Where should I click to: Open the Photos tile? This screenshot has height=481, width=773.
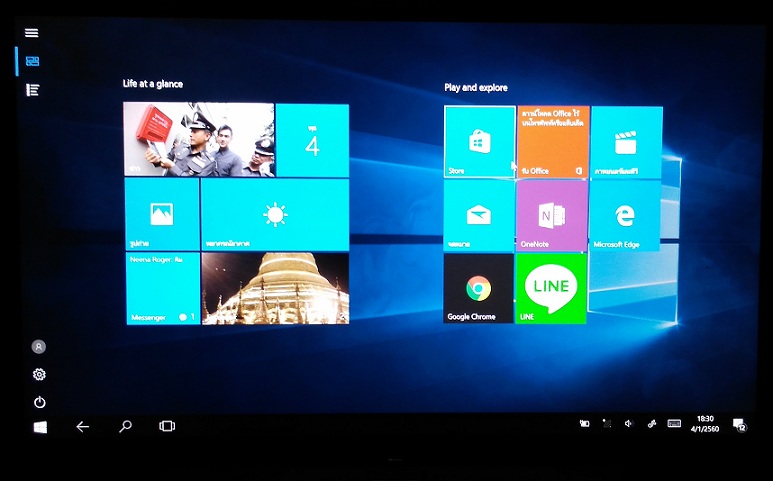[x=162, y=214]
